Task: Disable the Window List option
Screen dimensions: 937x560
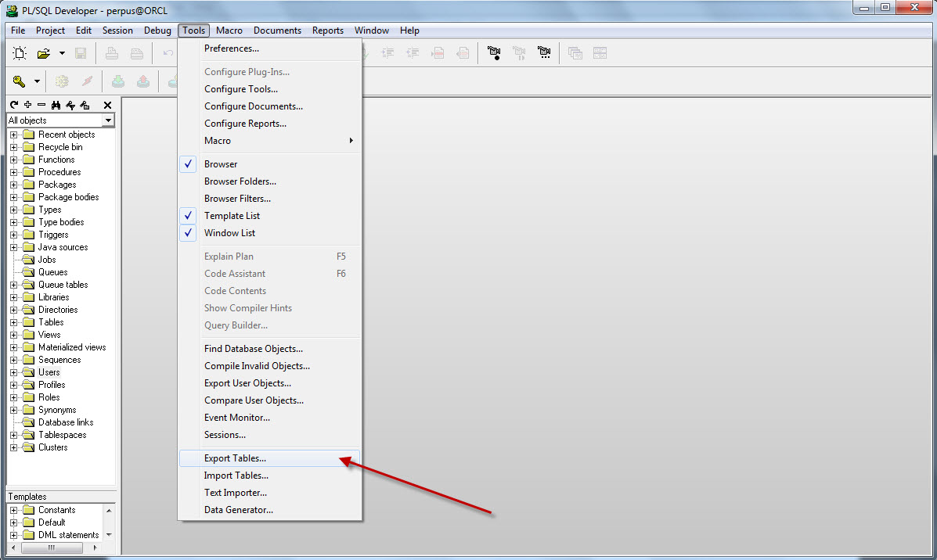Action: [229, 232]
